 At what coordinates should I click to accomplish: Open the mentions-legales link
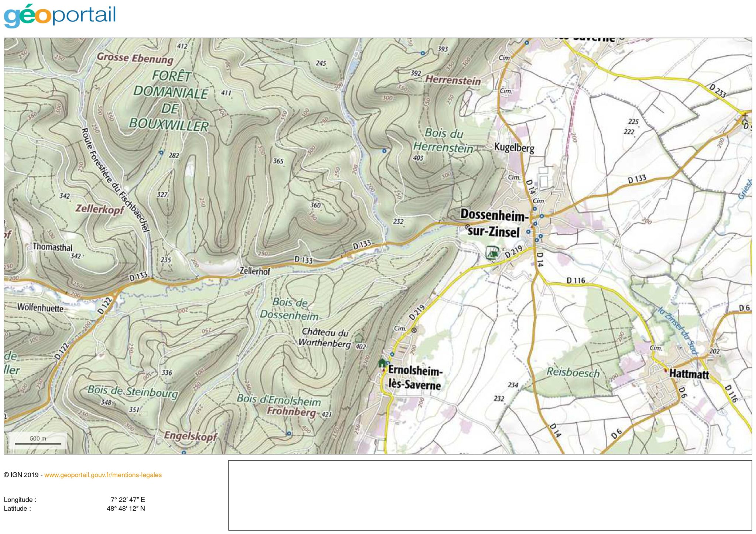click(x=103, y=475)
